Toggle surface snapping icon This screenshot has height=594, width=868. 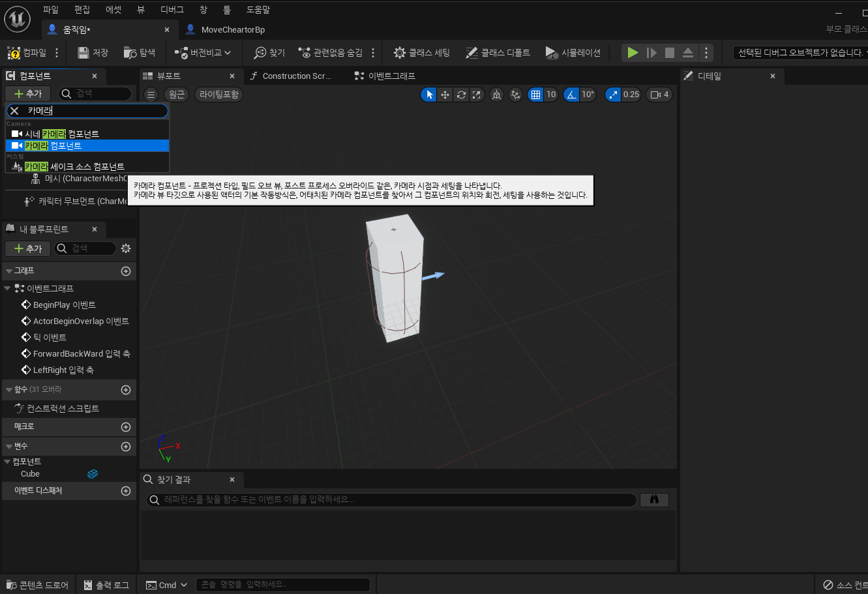(x=516, y=95)
